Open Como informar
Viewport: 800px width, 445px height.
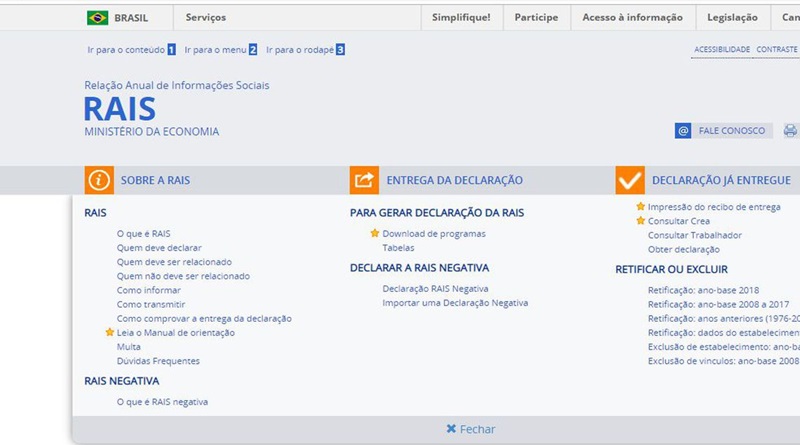point(148,290)
